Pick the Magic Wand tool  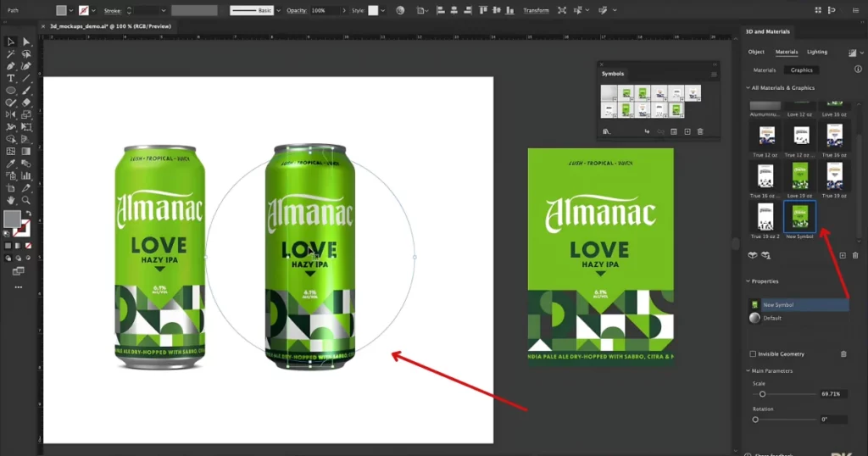point(10,54)
